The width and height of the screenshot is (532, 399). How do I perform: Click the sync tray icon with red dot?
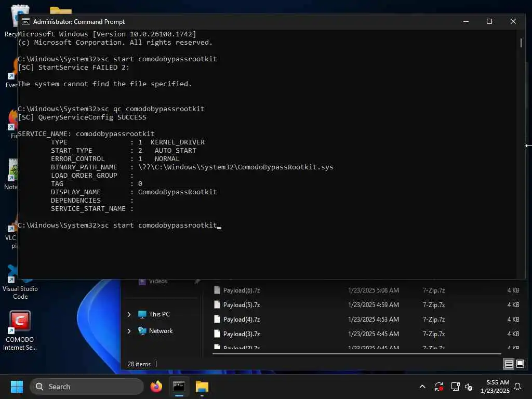click(x=438, y=387)
